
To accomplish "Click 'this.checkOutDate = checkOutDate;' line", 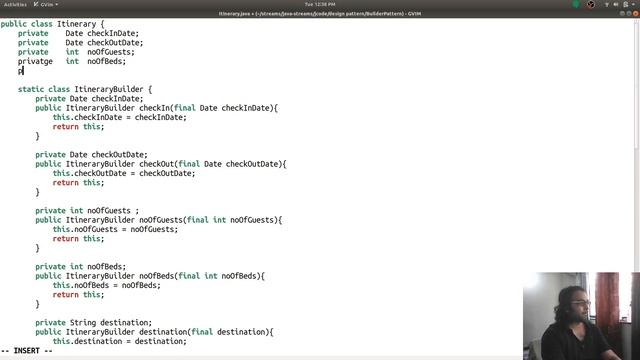I will coord(124,173).
